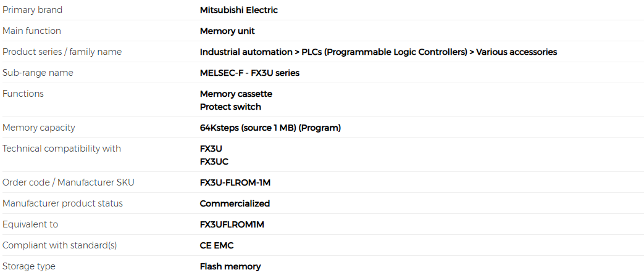Click the Product series / family name label
The height and width of the screenshot is (278, 644).
click(x=62, y=52)
